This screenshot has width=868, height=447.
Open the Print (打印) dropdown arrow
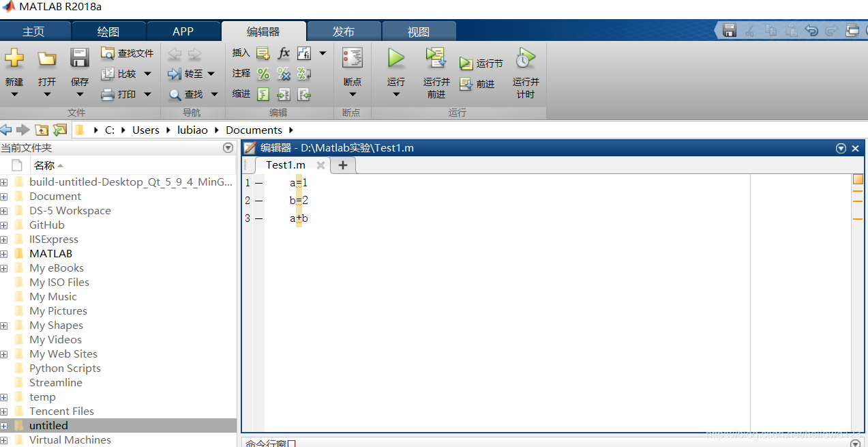pos(147,94)
